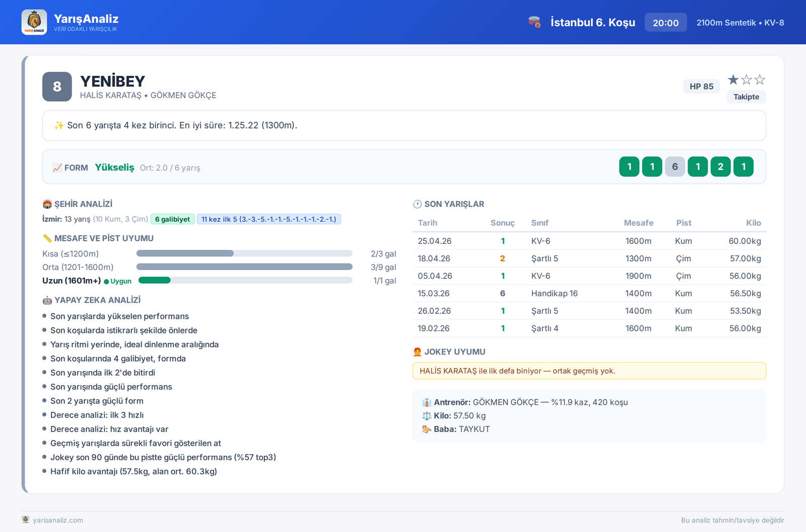Click the filled first rating star
This screenshot has width=806, height=532.
(733, 80)
